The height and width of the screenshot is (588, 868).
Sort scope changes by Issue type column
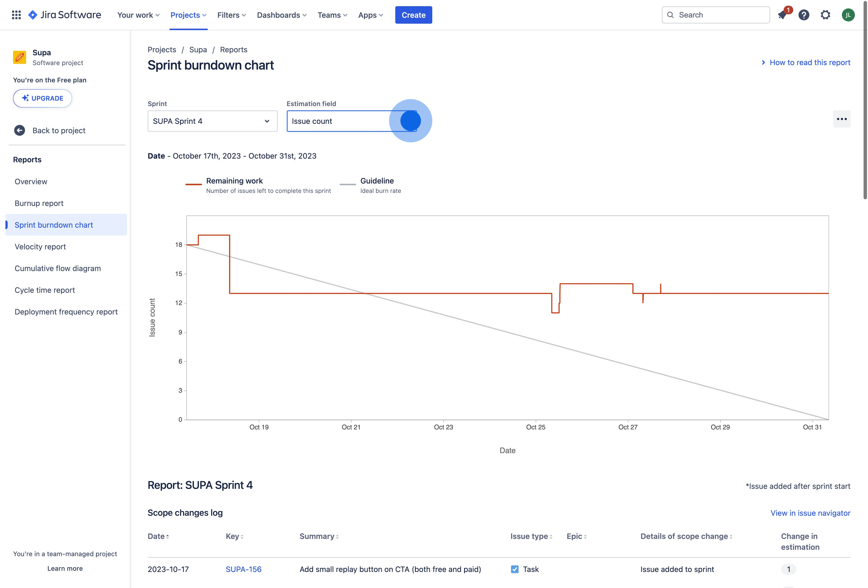pyautogui.click(x=531, y=536)
